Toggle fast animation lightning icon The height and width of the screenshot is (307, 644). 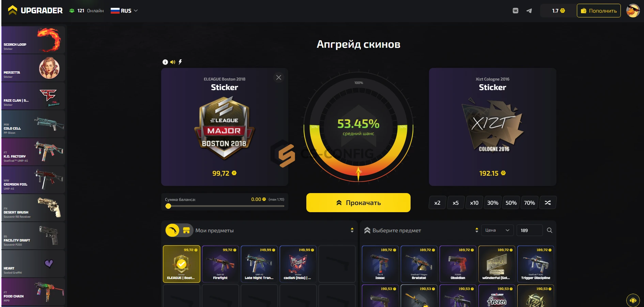(180, 62)
